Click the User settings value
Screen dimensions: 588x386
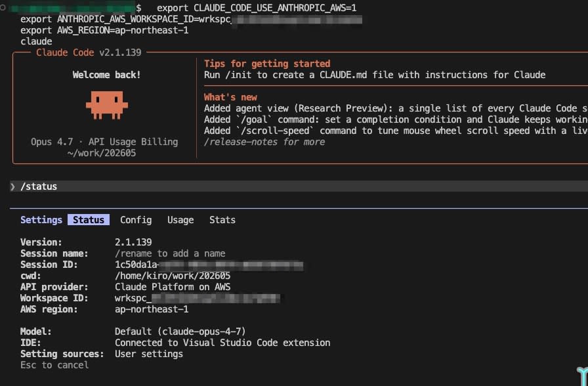[x=149, y=354]
